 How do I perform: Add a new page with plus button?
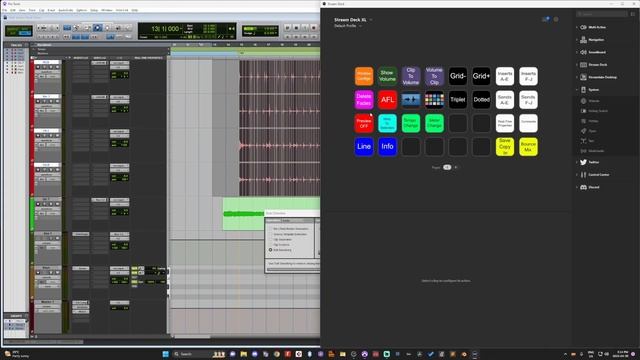(x=456, y=167)
